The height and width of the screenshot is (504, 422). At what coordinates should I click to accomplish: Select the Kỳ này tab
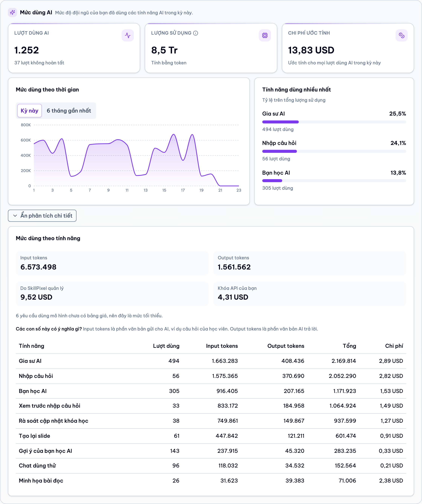pyautogui.click(x=30, y=111)
